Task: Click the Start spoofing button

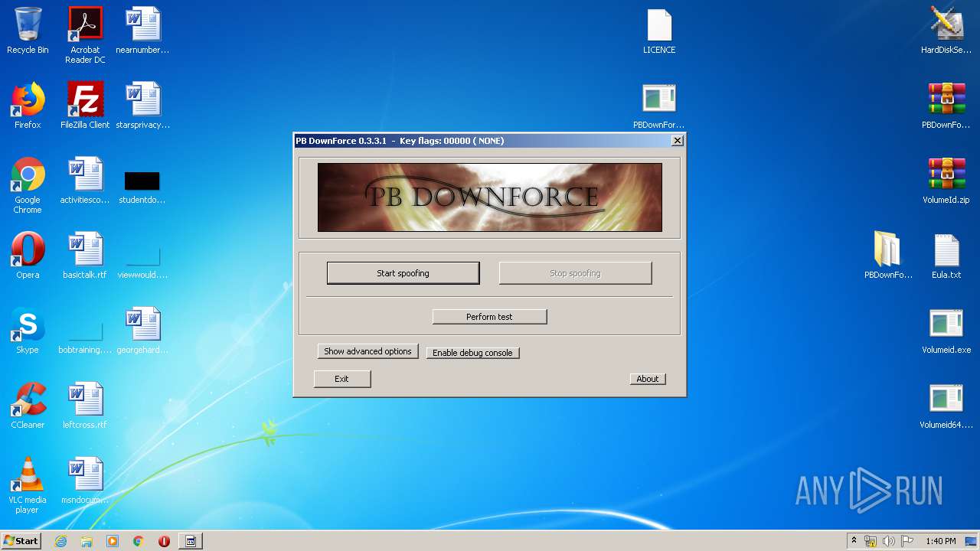Action: pos(403,273)
